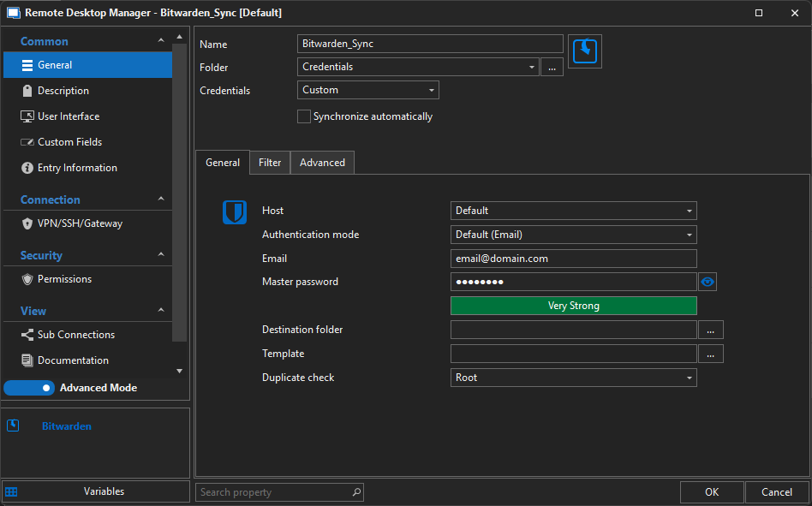Screen dimensions: 812x506
Task: Enable Synchronize automatically checkbox
Action: 304,116
